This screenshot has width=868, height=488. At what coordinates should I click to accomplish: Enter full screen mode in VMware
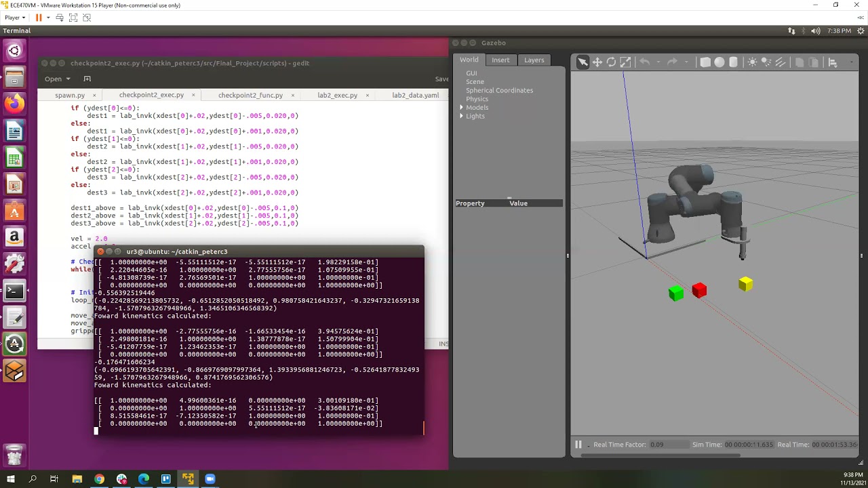pos(73,17)
